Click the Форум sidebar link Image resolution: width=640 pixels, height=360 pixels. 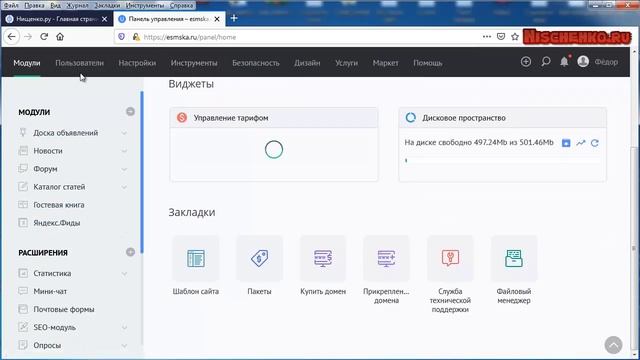tap(45, 169)
